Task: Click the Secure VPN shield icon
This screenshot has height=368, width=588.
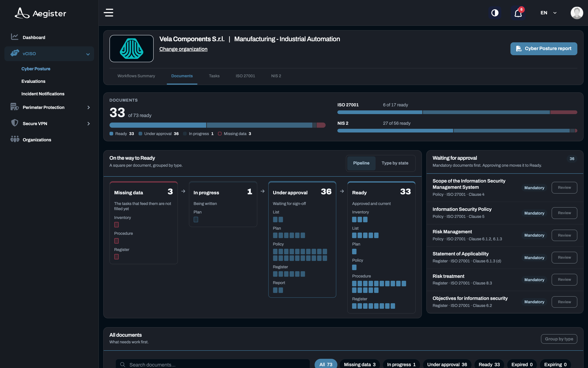Action: coord(15,123)
